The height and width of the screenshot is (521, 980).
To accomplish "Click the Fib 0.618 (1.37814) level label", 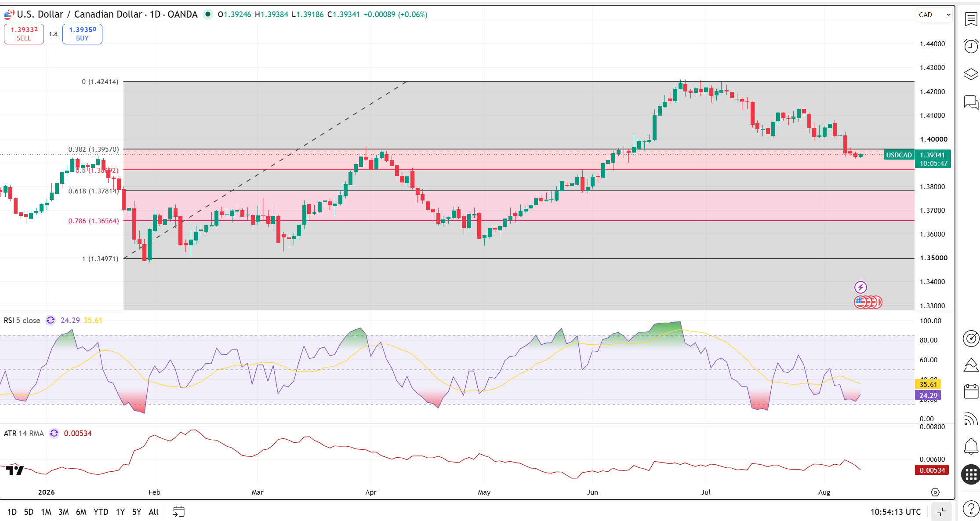I will (x=94, y=191).
